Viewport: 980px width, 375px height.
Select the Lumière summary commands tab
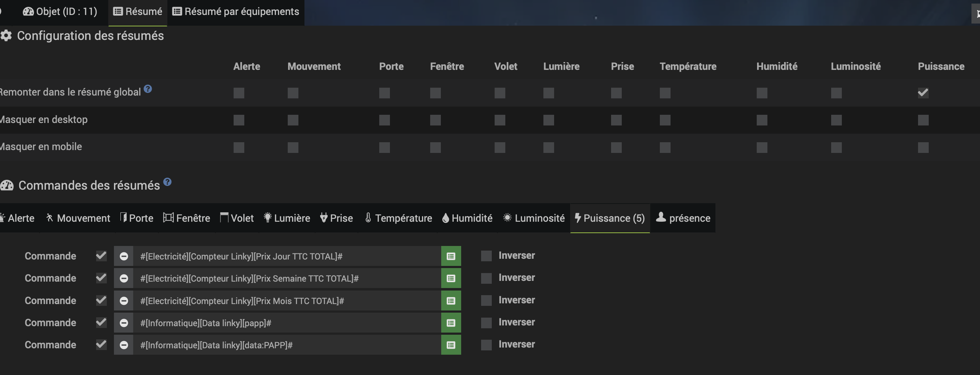287,218
